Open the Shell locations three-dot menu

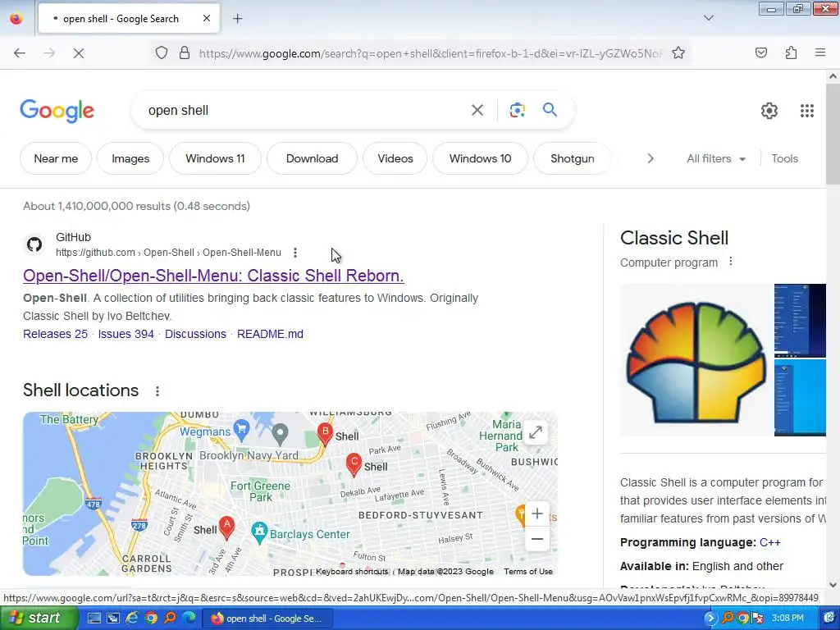tap(157, 391)
